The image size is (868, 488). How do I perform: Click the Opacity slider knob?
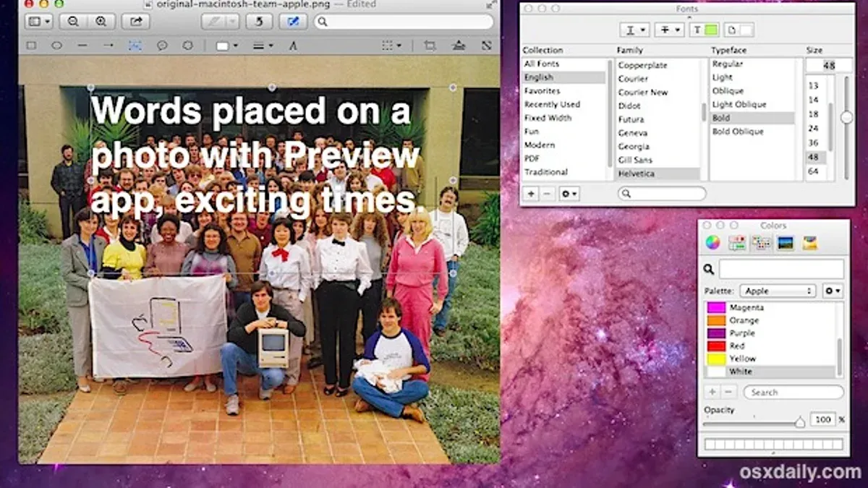point(799,422)
